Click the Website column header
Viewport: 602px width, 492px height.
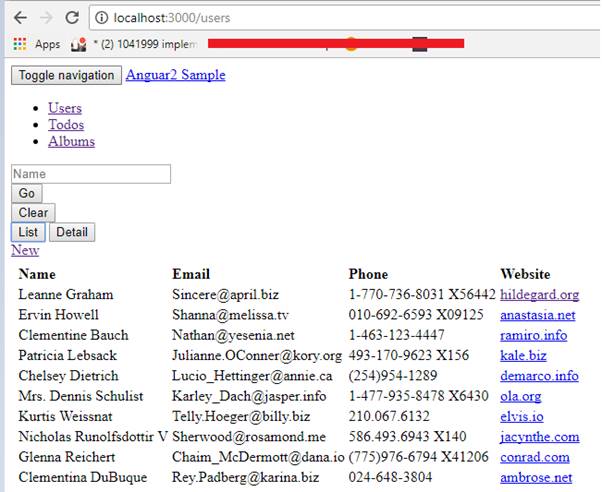tap(525, 274)
